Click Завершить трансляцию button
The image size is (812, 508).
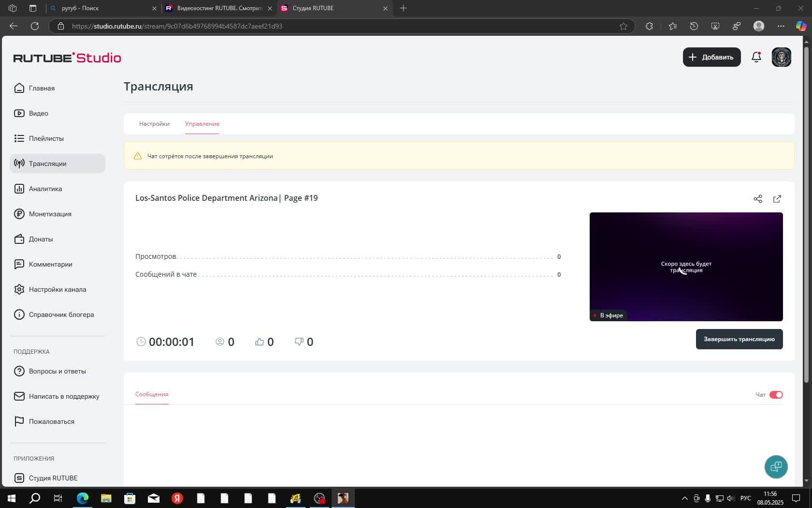click(x=739, y=339)
